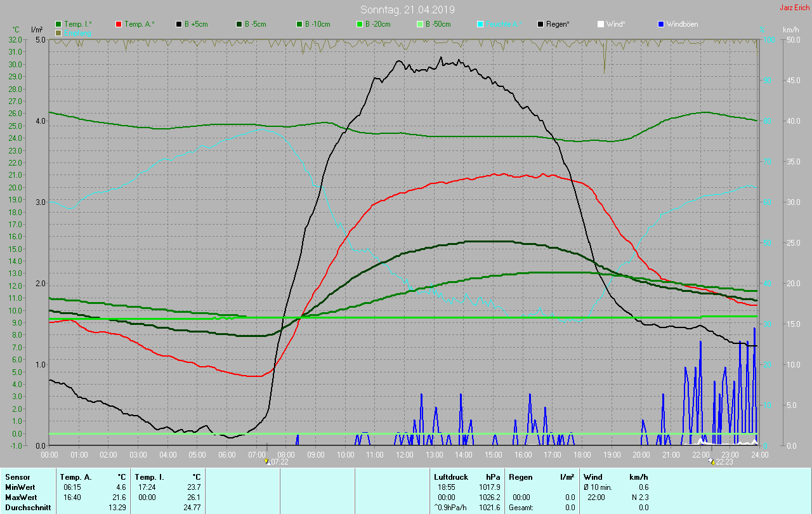Viewport: 812px width, 514px height.
Task: Select the white Wind* legend square
Action: (600, 24)
